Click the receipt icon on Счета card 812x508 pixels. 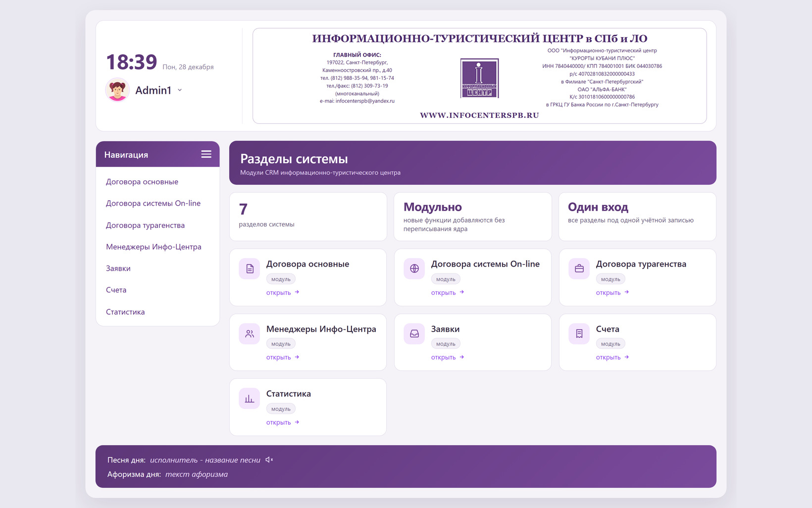[579, 334]
